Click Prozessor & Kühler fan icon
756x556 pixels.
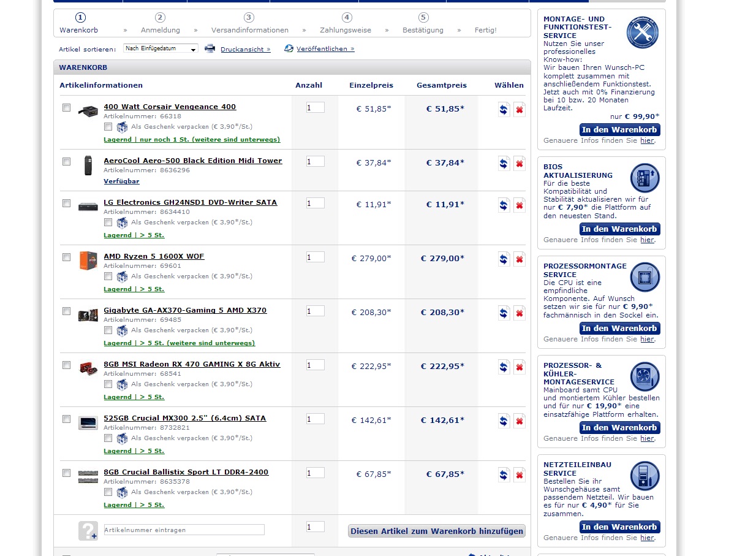[x=644, y=376]
